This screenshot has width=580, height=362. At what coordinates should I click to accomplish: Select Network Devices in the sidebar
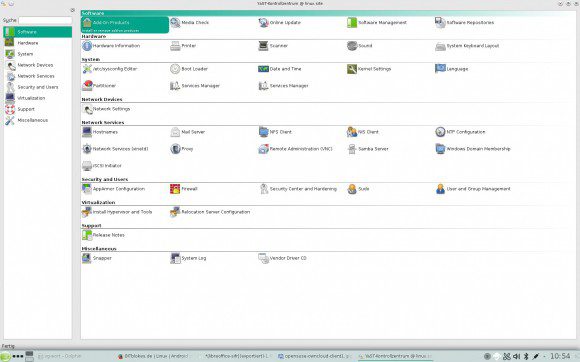[x=38, y=65]
